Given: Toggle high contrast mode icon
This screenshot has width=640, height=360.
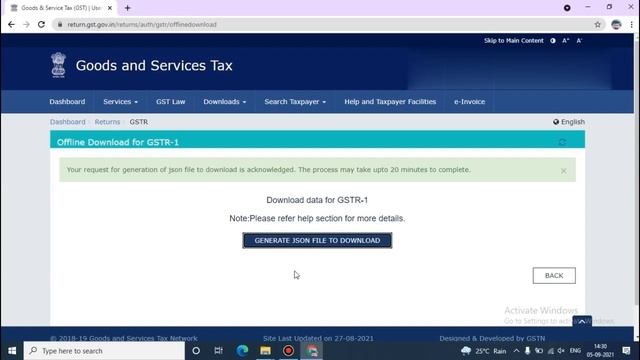Looking at the screenshot, I should pyautogui.click(x=553, y=40).
